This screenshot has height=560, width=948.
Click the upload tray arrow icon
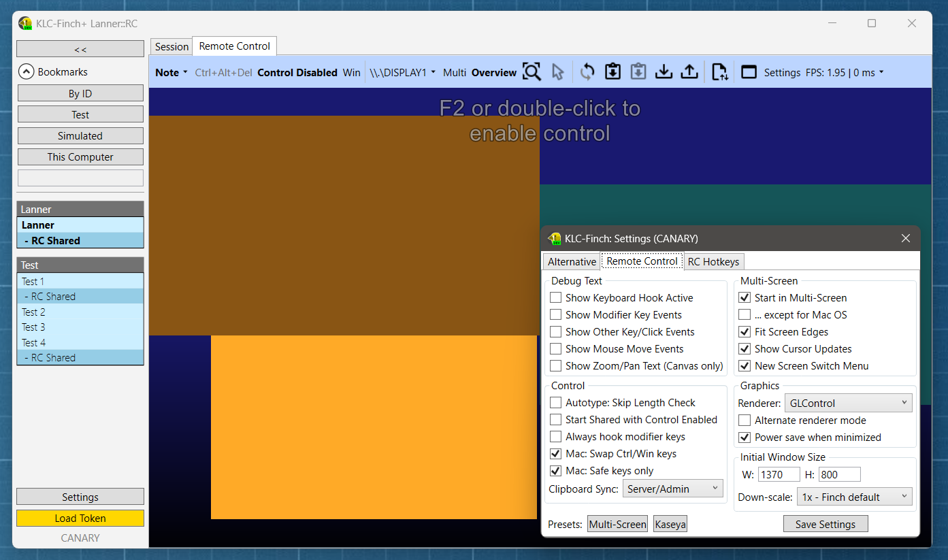point(689,71)
